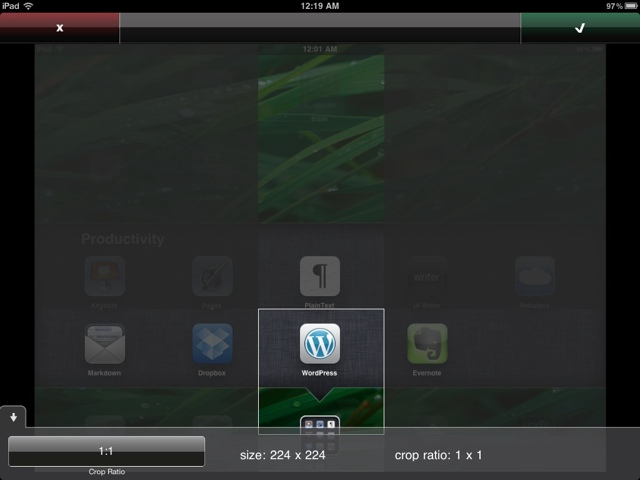
Task: Collapse the bottom panel with the down arrow
Action: coord(13,417)
